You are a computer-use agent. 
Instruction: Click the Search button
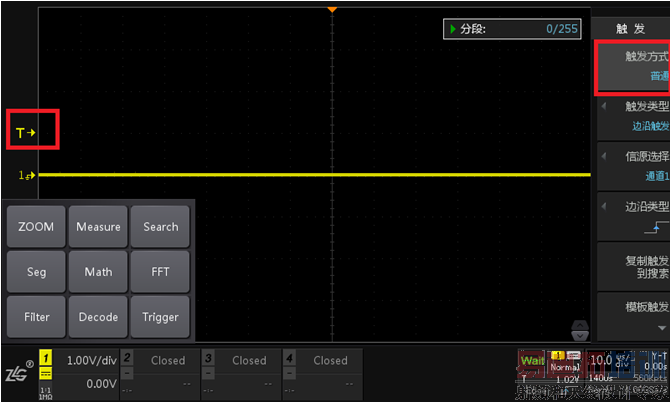(160, 227)
